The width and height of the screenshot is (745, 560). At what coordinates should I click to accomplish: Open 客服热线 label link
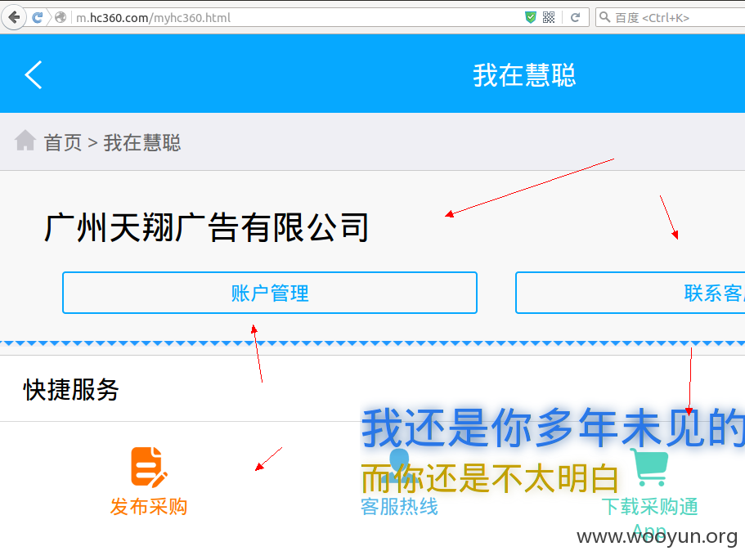pos(399,507)
